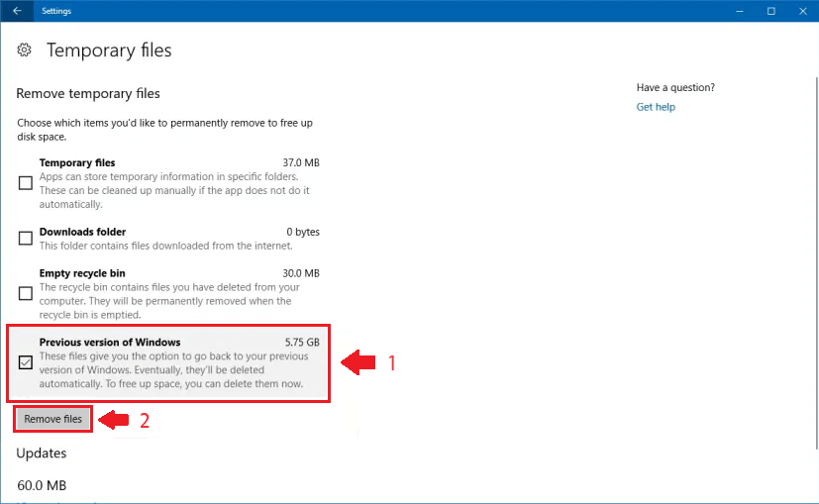819x504 pixels.
Task: Click the 5.75 GB size value
Action: pos(302,342)
